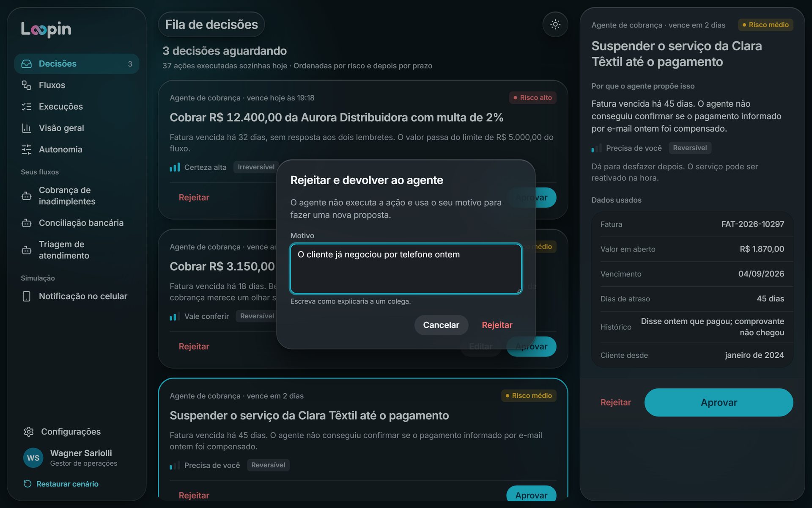Image resolution: width=812 pixels, height=508 pixels.
Task: Approve the Clara Têxtil card in queue
Action: (x=531, y=494)
